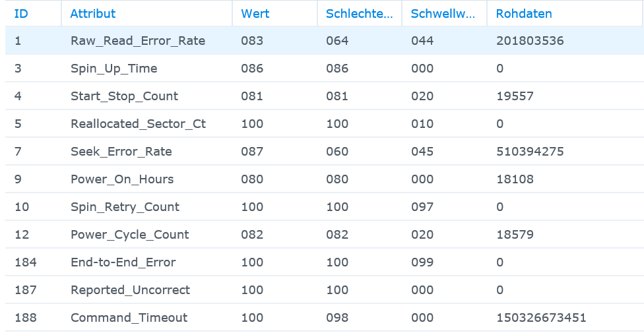Sort by the ID column header

(x=33, y=14)
